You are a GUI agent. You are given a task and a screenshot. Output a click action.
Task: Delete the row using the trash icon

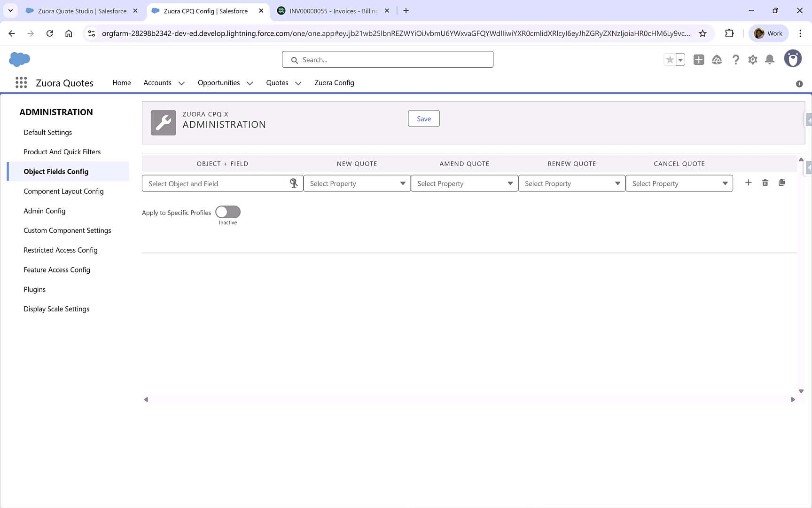tap(765, 183)
